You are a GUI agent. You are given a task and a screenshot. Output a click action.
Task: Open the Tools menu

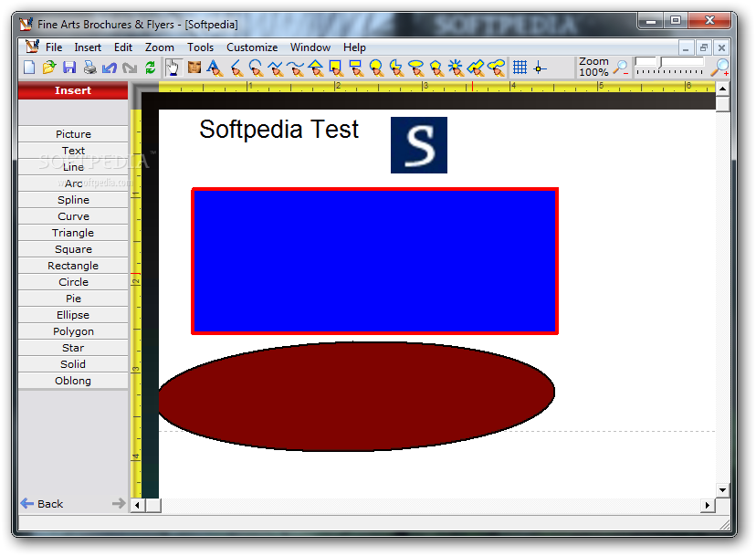[x=200, y=47]
